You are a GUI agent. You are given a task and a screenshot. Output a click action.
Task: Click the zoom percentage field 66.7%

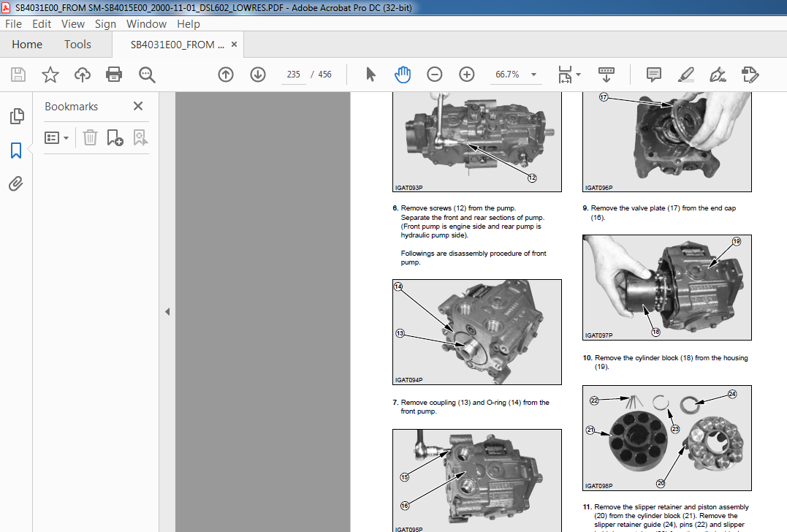(x=507, y=75)
